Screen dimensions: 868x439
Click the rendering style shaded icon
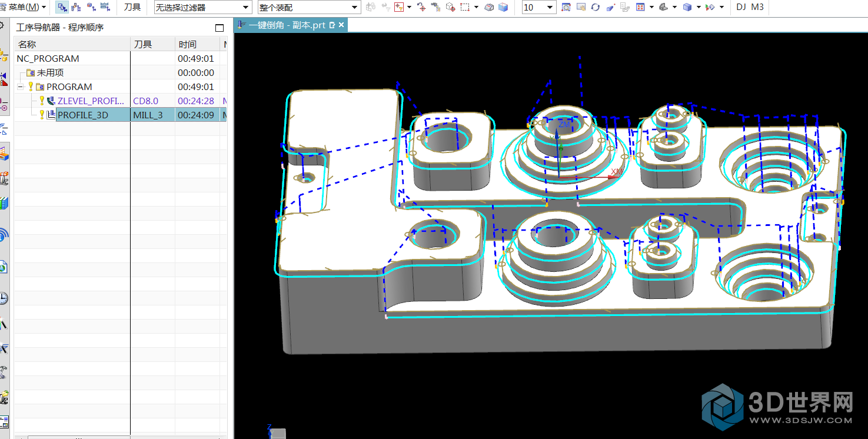point(663,7)
